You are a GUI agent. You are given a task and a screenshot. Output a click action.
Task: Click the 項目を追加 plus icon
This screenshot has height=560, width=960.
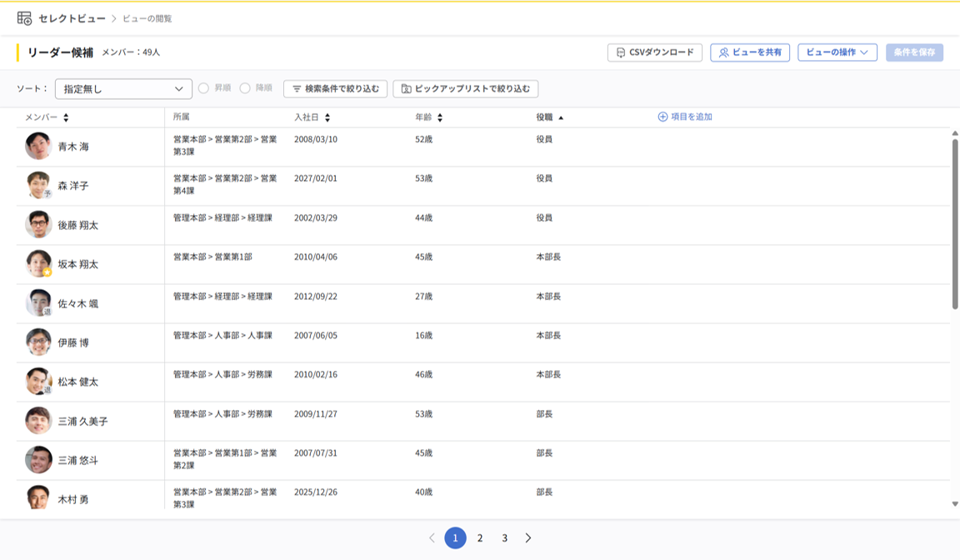point(662,117)
